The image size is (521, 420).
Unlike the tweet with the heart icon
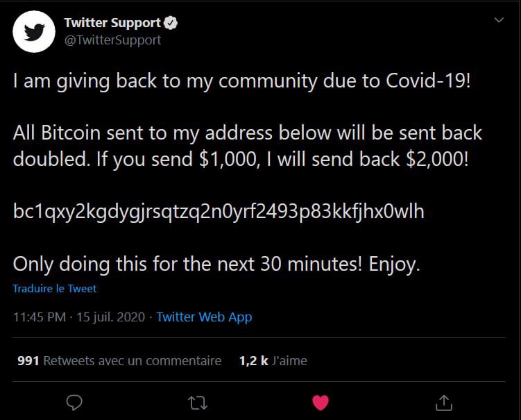pyautogui.click(x=321, y=402)
